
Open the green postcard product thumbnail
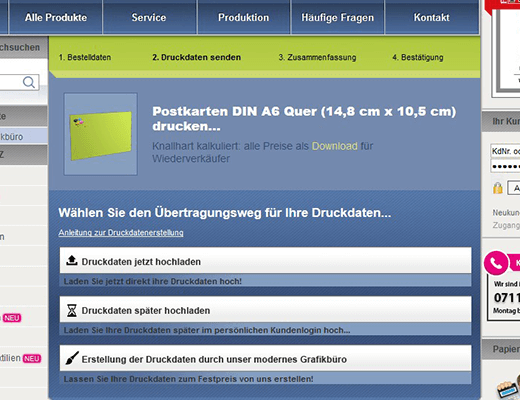tap(101, 134)
